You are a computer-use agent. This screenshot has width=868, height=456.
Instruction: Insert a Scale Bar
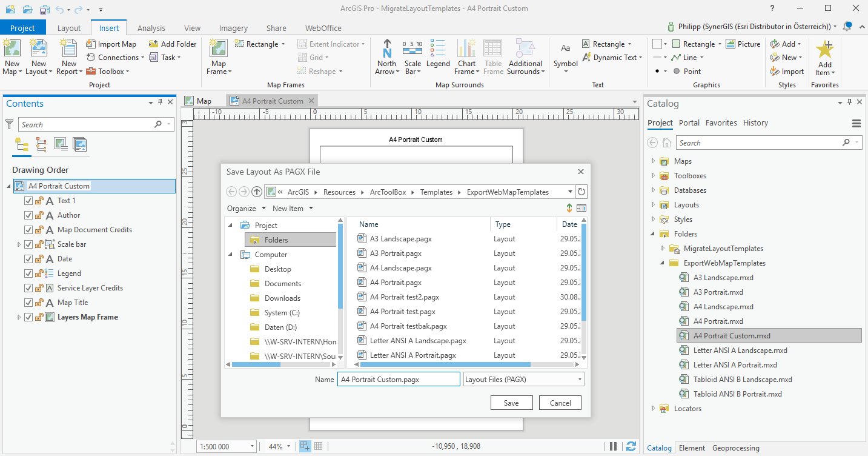click(412, 56)
